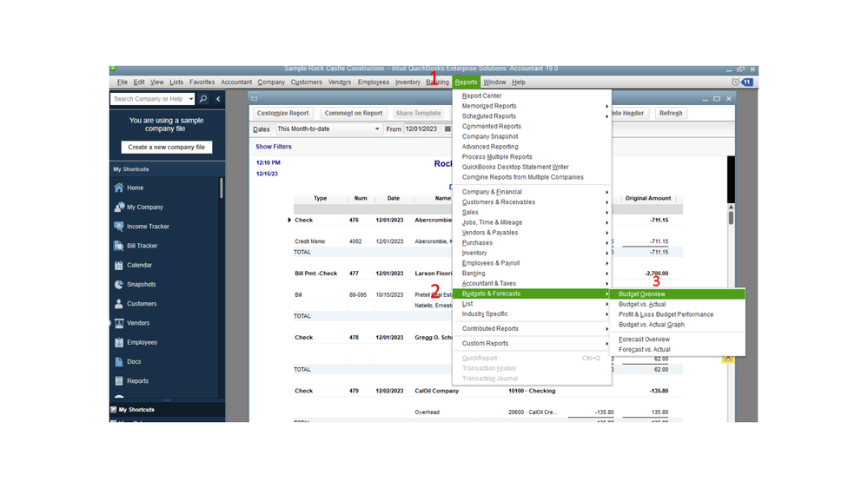
Task: Open the From date calendar picker
Action: [447, 129]
